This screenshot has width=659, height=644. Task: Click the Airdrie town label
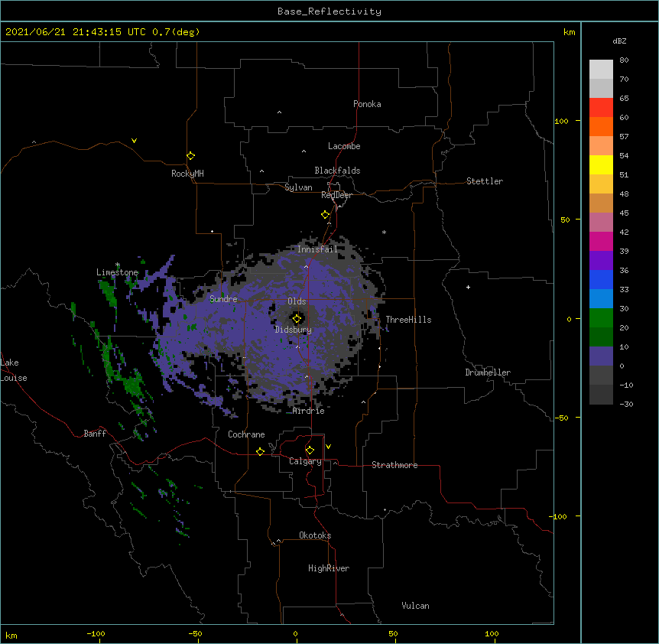tap(309, 411)
